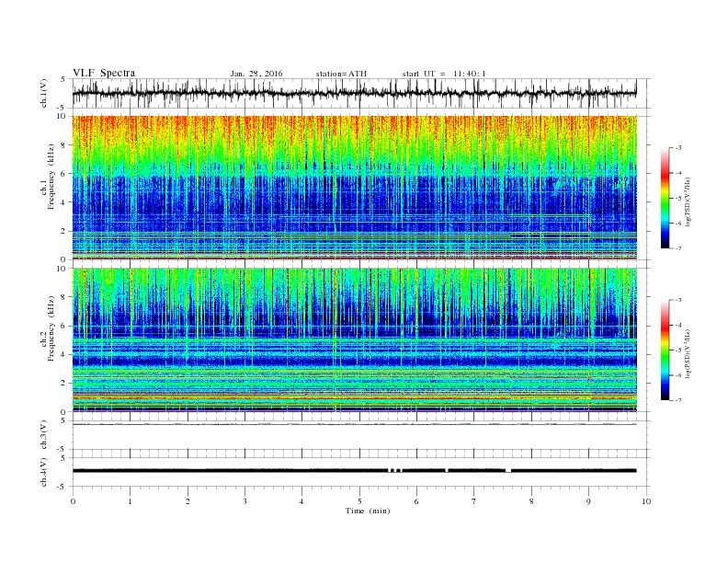Click the "ch.1 Frequency (kHz)" axis label
The height and width of the screenshot is (563, 728).
(x=48, y=177)
